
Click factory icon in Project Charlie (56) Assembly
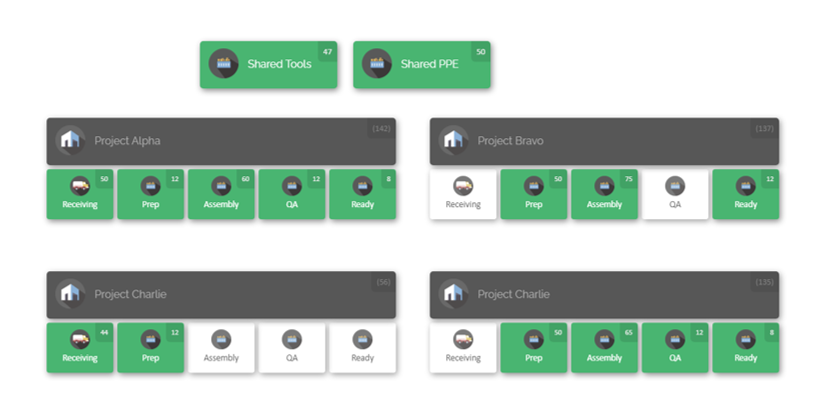pyautogui.click(x=221, y=339)
